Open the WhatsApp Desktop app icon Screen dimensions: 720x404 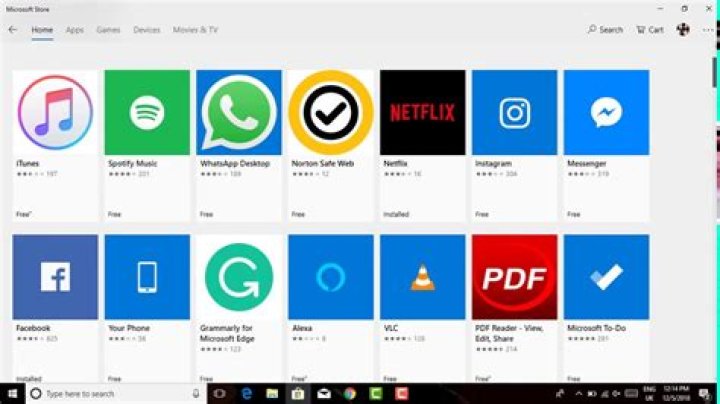239,112
